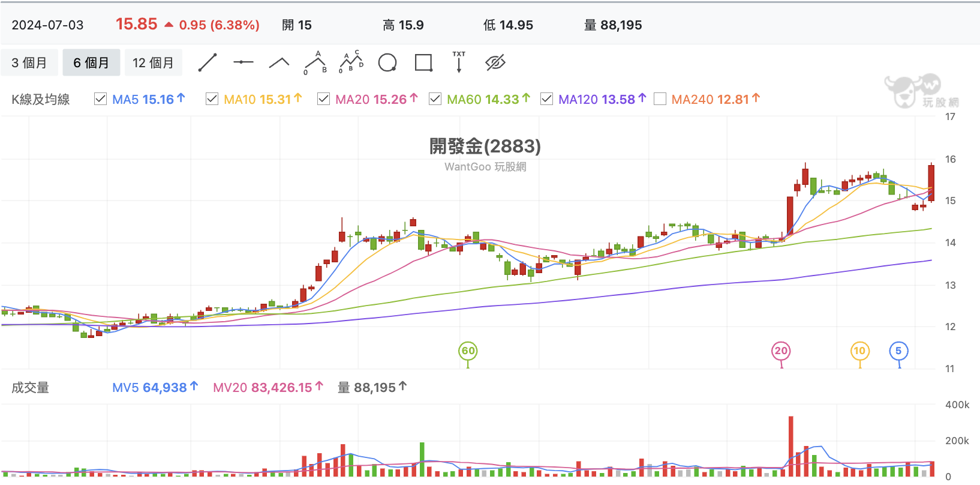Select the horizontal line drawing tool
The image size is (980, 485).
243,62
